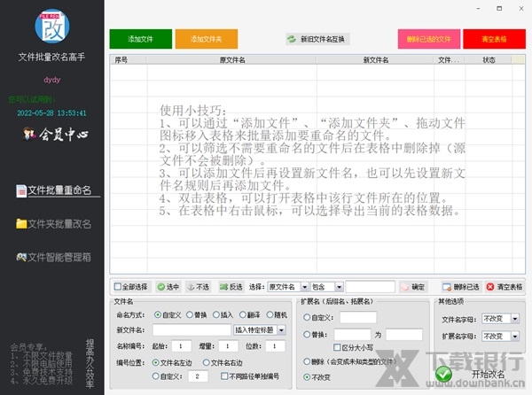This screenshot has width=532, height=395.
Task: Click the extension replace target field after 为
Action: 403,335
